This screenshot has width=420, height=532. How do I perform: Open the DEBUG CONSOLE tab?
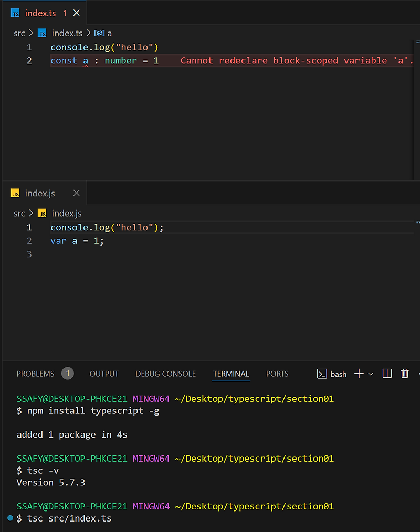pos(165,374)
